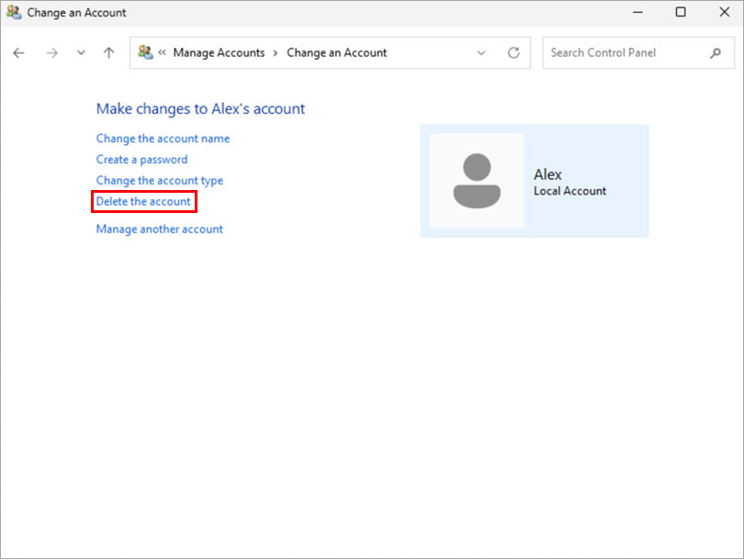The height and width of the screenshot is (560, 744).
Task: Choose Create a password
Action: coord(141,160)
